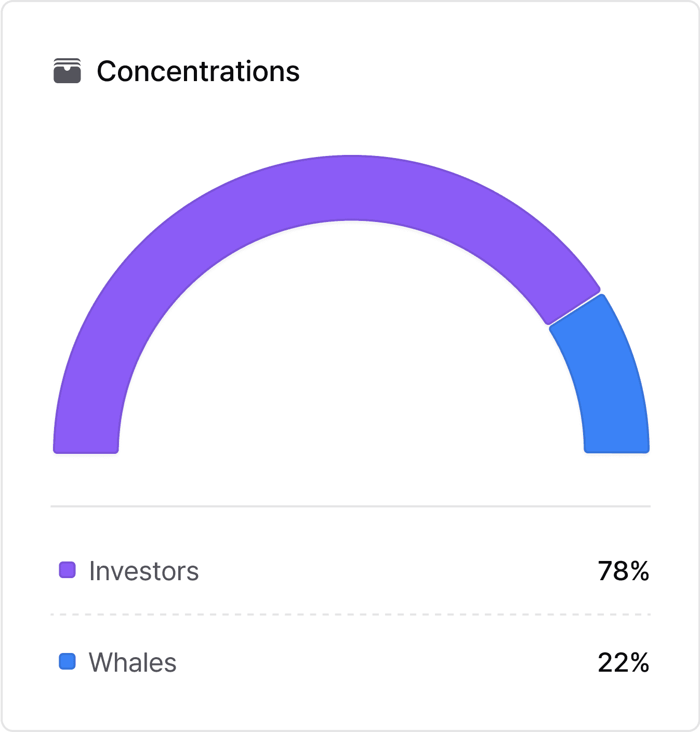This screenshot has height=732, width=700.
Task: Click the thin gap between purple and blue arcs
Action: click(575, 309)
